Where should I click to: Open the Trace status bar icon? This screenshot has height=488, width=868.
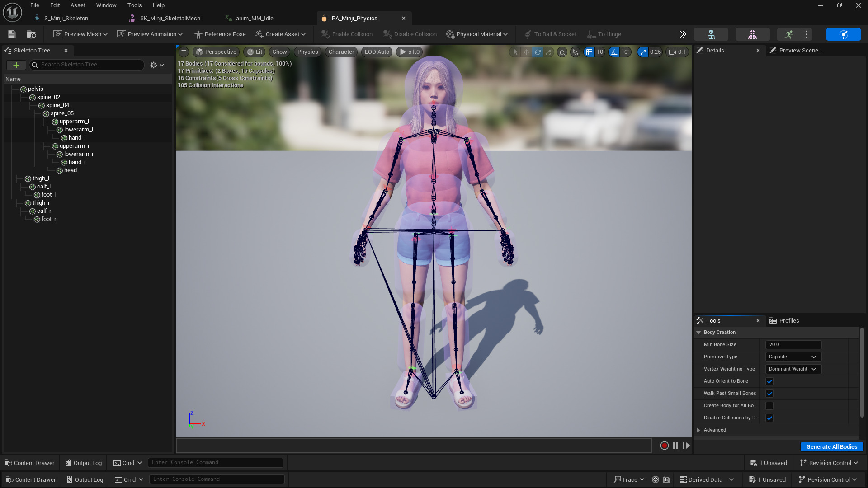coord(628,479)
